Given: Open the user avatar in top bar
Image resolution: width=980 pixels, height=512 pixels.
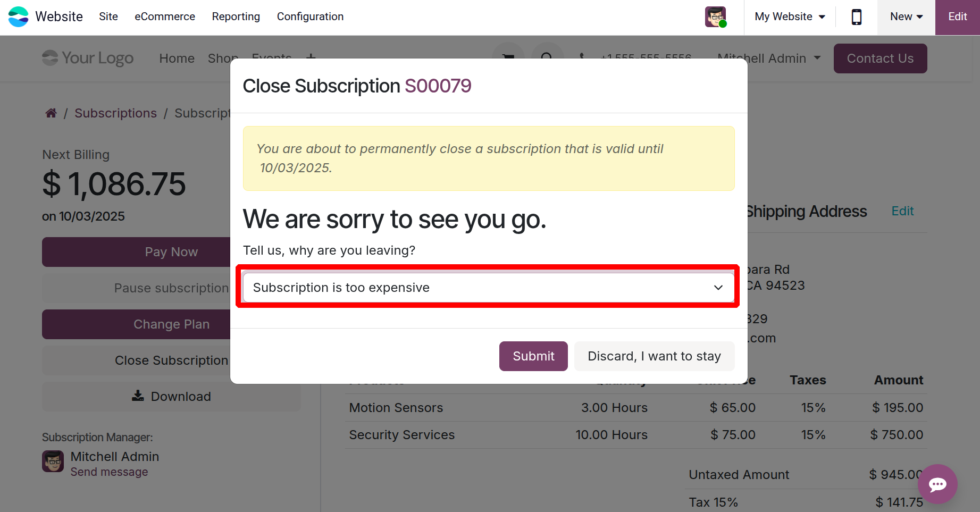Looking at the screenshot, I should tap(715, 16).
